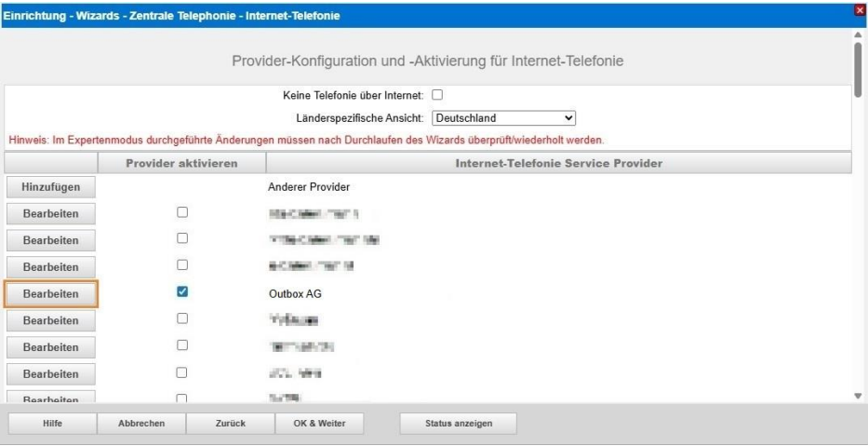Viewport: 868px width, 446px height.
Task: Uncheck the Outbox AG provider checkbox
Action: click(182, 292)
